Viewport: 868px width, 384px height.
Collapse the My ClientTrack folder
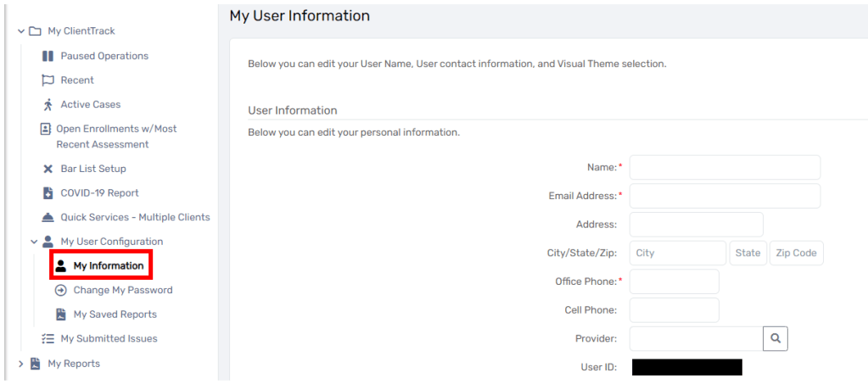point(21,31)
